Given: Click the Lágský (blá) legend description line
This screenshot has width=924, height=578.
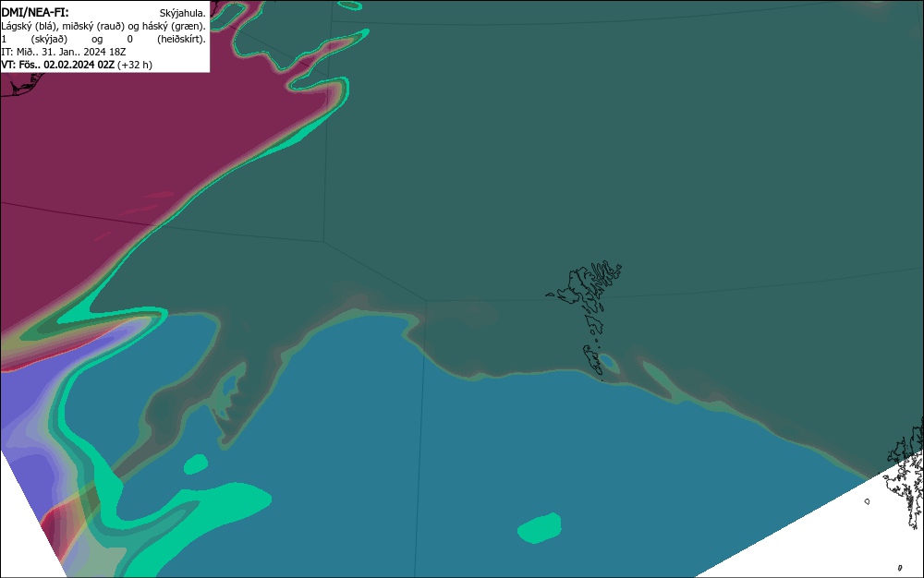Looking at the screenshot, I should (x=103, y=26).
